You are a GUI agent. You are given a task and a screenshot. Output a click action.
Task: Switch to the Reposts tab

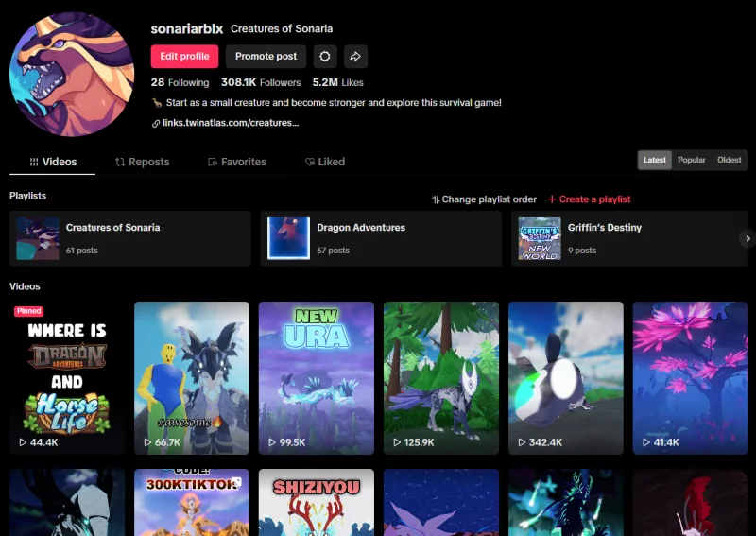142,162
